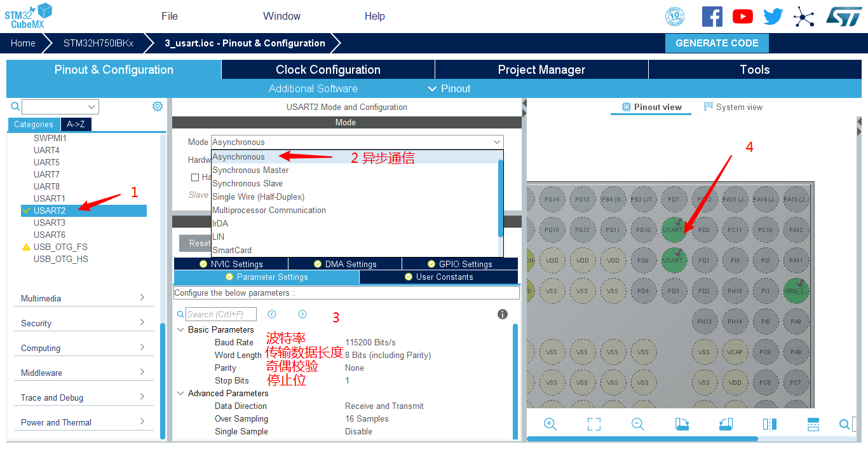Toggle the hardware flow control checkbox

coord(195,177)
